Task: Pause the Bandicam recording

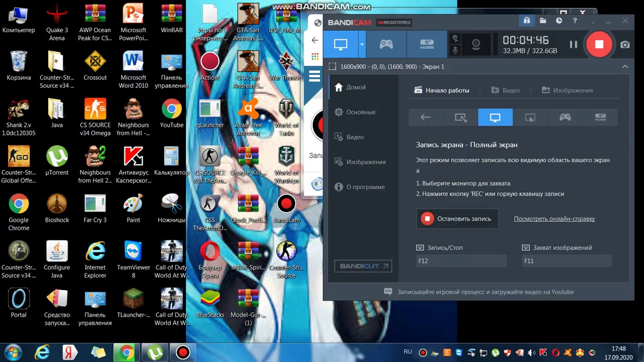Action: (573, 44)
